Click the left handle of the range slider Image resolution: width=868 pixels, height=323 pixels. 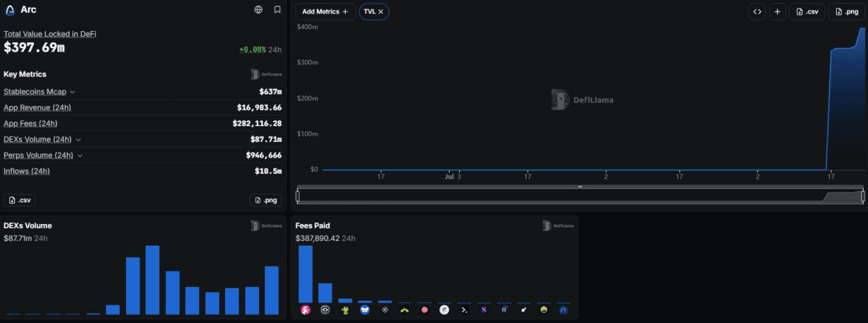pyautogui.click(x=298, y=196)
